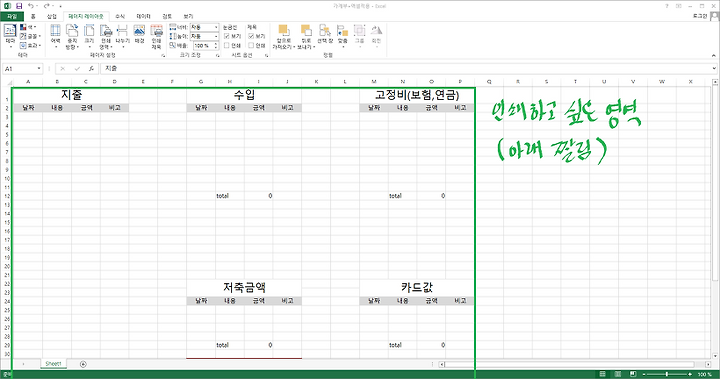Switch to the Review (검토) tab

tap(167, 17)
